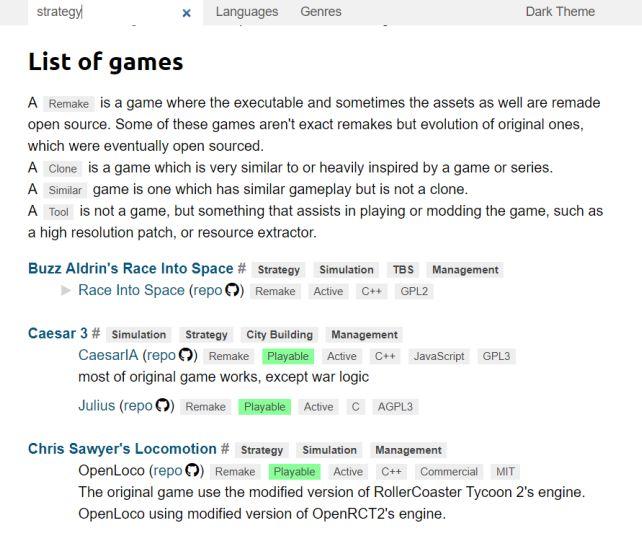Click the GPL2 license tag
The width and height of the screenshot is (642, 543).
(x=414, y=291)
